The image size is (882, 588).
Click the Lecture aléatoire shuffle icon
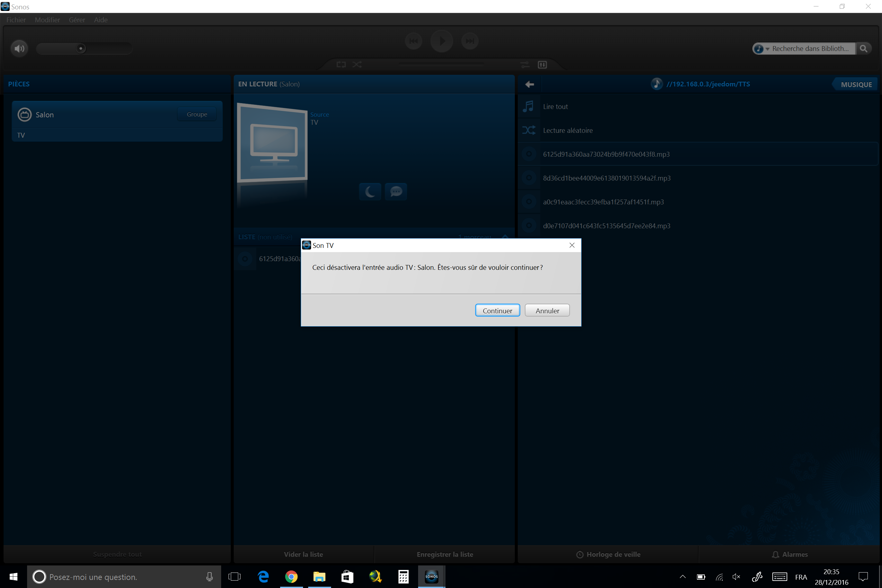pos(529,131)
